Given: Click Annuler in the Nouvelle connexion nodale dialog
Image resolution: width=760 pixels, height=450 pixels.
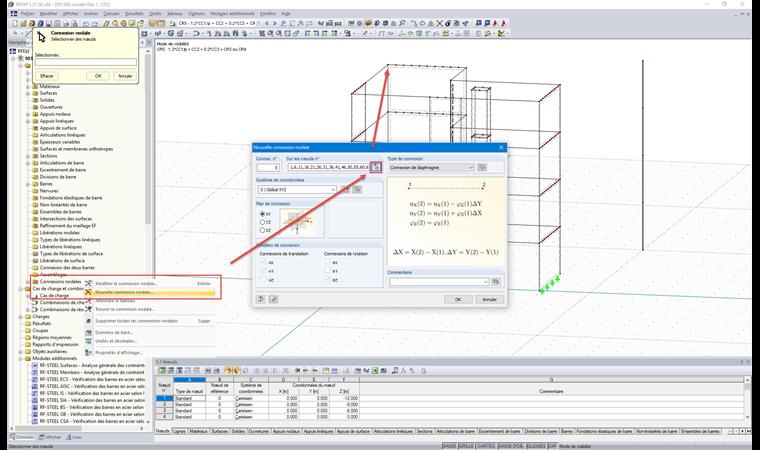Looking at the screenshot, I should 490,299.
